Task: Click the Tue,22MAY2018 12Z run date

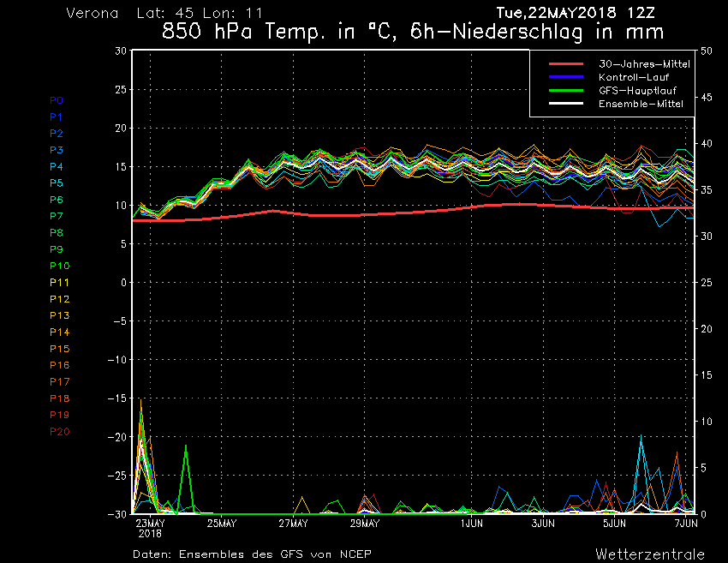Action: coord(576,13)
